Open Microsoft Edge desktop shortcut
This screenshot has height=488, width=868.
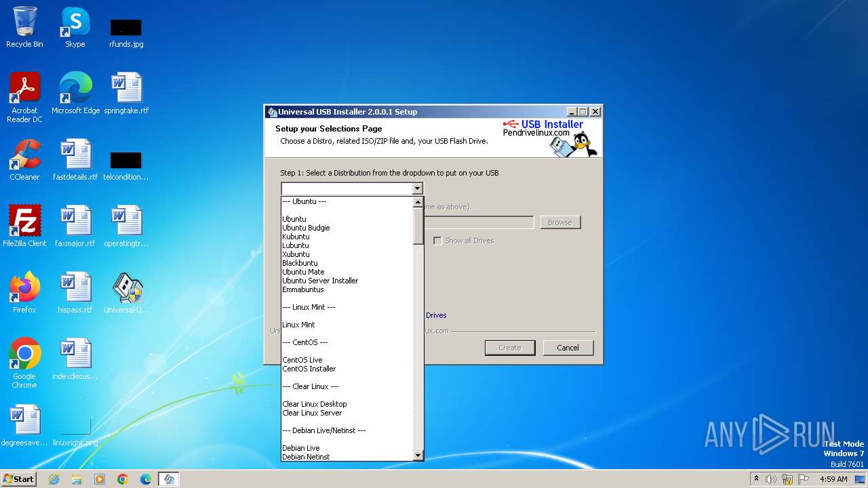coord(75,94)
